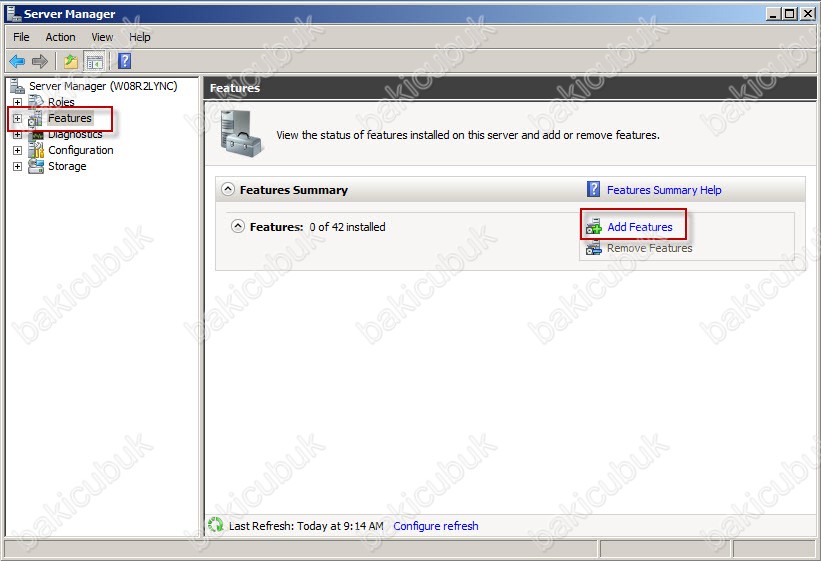Click the Back arrow toolbar icon
The width and height of the screenshot is (821, 561).
(x=17, y=62)
